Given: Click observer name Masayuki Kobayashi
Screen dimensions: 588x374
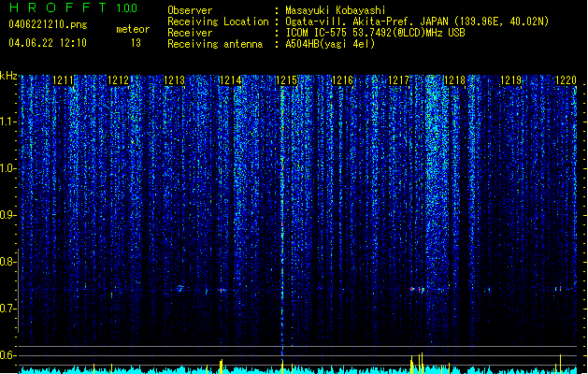Looking at the screenshot, I should point(336,10).
